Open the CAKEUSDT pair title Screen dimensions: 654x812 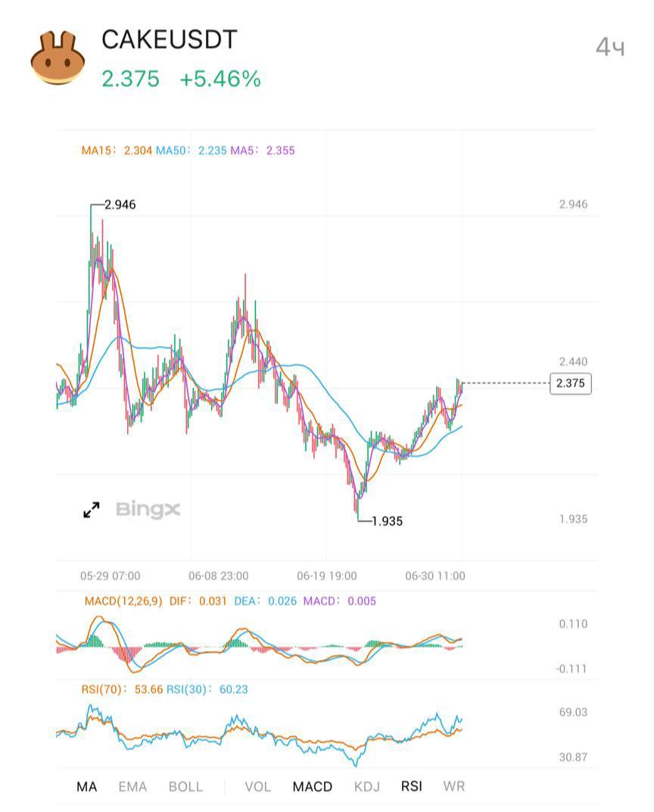tap(170, 40)
